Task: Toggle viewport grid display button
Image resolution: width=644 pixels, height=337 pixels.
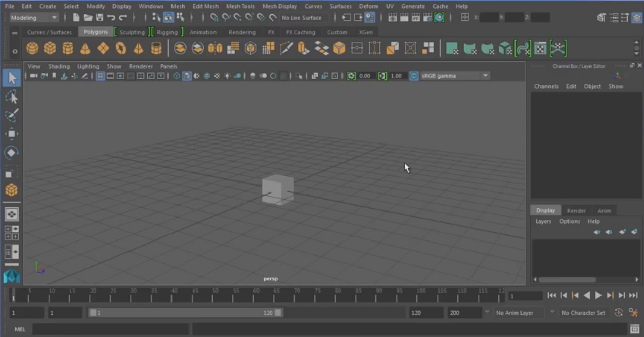Action: (x=100, y=76)
